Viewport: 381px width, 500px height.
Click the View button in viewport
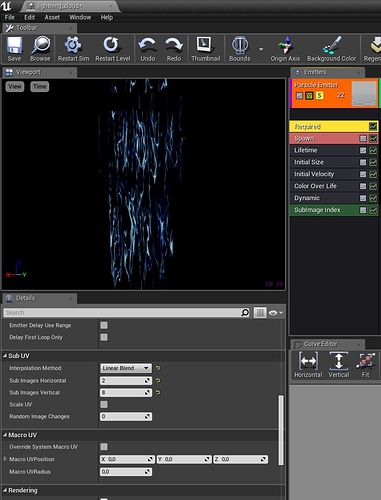coord(15,87)
